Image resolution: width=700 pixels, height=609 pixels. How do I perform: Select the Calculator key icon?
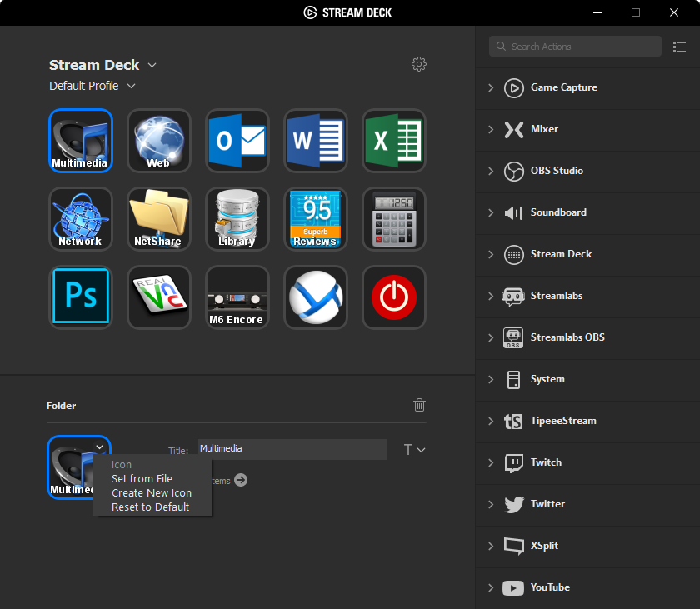click(394, 219)
